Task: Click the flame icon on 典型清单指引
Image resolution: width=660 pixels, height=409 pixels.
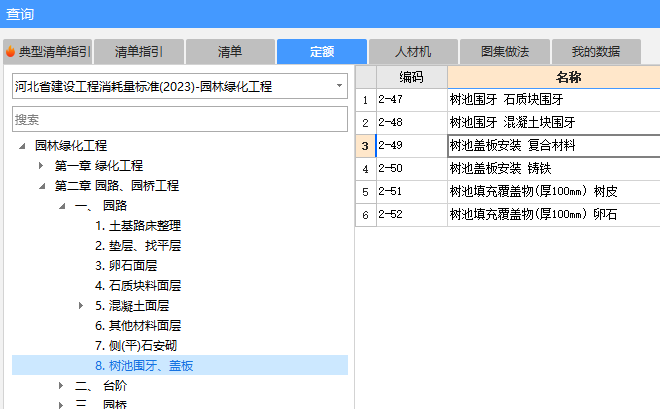Action: [11, 52]
